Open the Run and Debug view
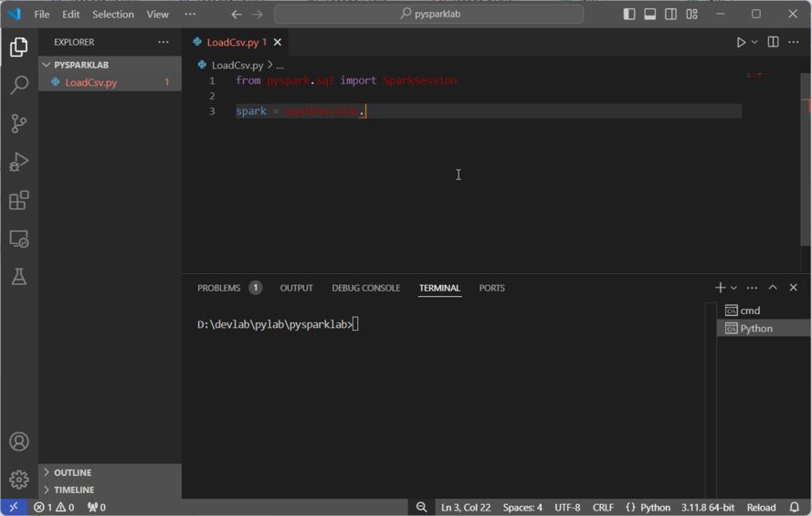Image resolution: width=812 pixels, height=516 pixels. [18, 162]
